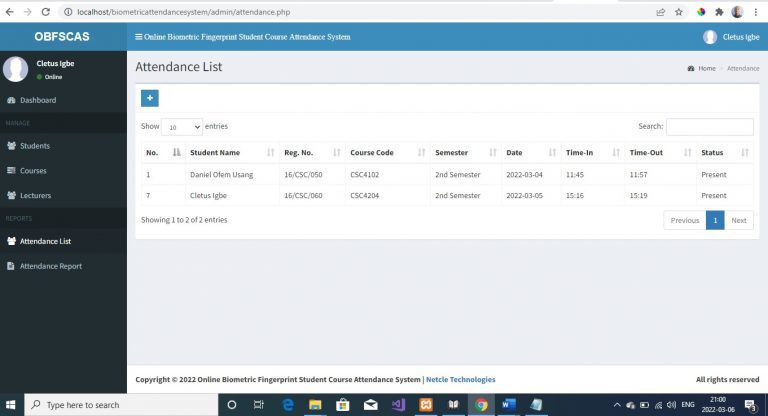Sort table by Time-Out column
Screen dimensions: 768x416
[660, 152]
